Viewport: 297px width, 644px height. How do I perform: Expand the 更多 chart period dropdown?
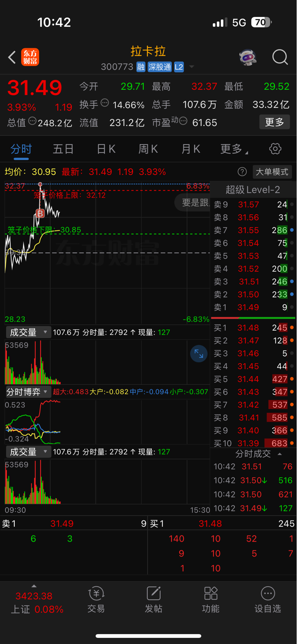pos(234,149)
